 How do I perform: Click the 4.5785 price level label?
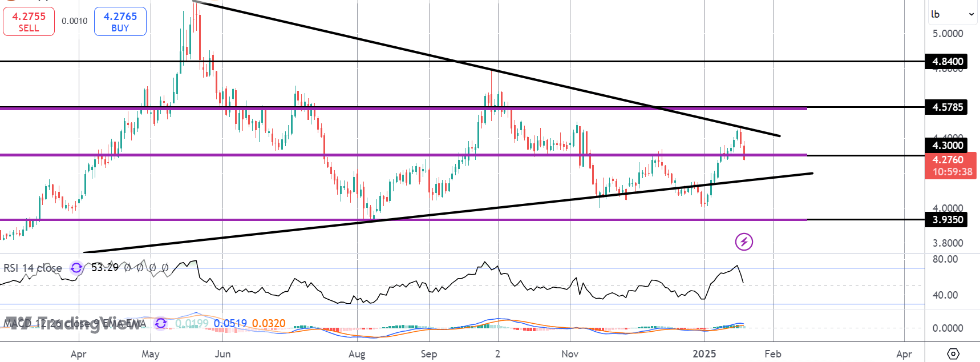pos(946,107)
